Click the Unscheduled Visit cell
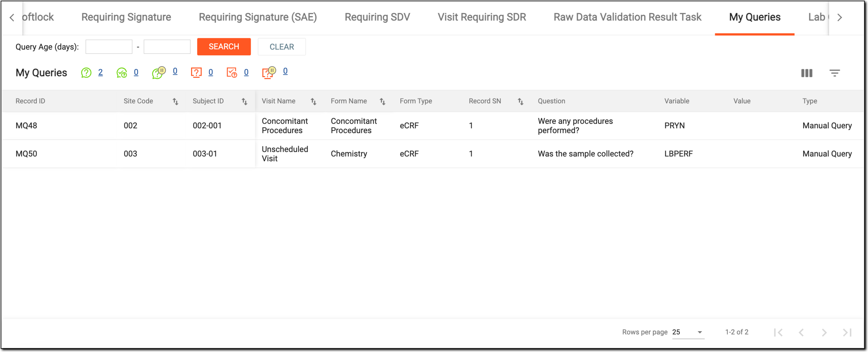The height and width of the screenshot is (352, 868). click(x=285, y=154)
